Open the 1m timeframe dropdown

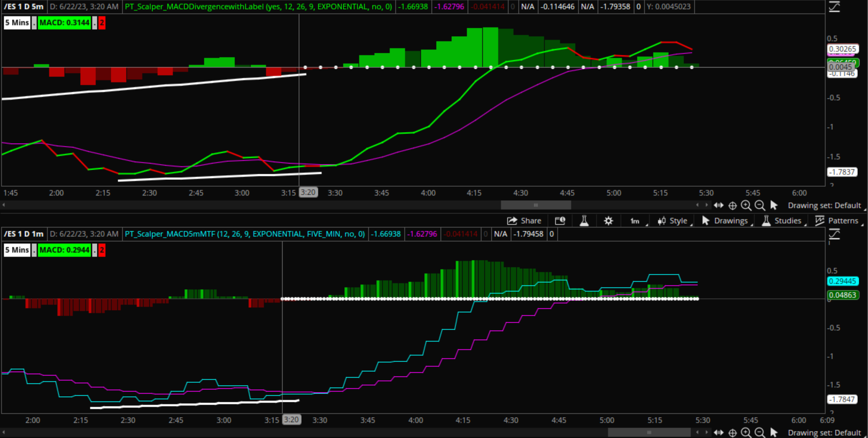click(x=635, y=221)
